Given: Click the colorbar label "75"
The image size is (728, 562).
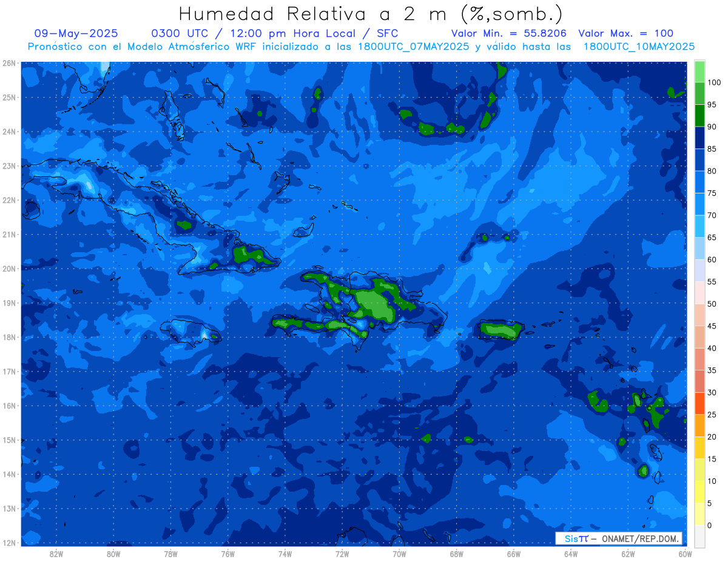Looking at the screenshot, I should click(712, 193).
